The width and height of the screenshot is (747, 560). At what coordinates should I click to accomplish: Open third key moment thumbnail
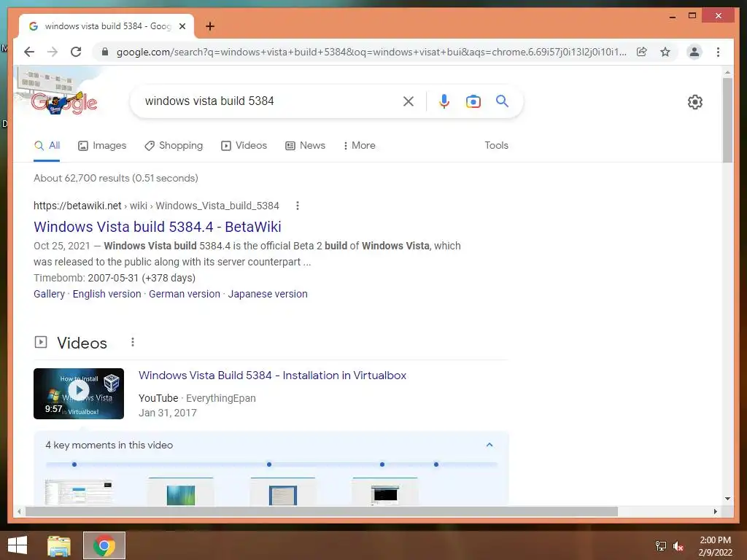282,492
